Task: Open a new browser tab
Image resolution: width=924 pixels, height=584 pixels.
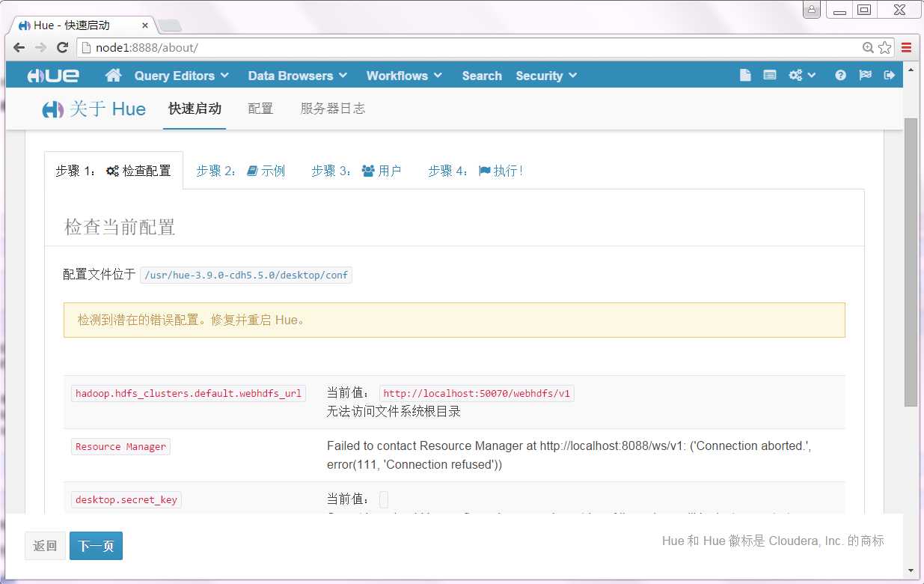Action: click(x=170, y=26)
